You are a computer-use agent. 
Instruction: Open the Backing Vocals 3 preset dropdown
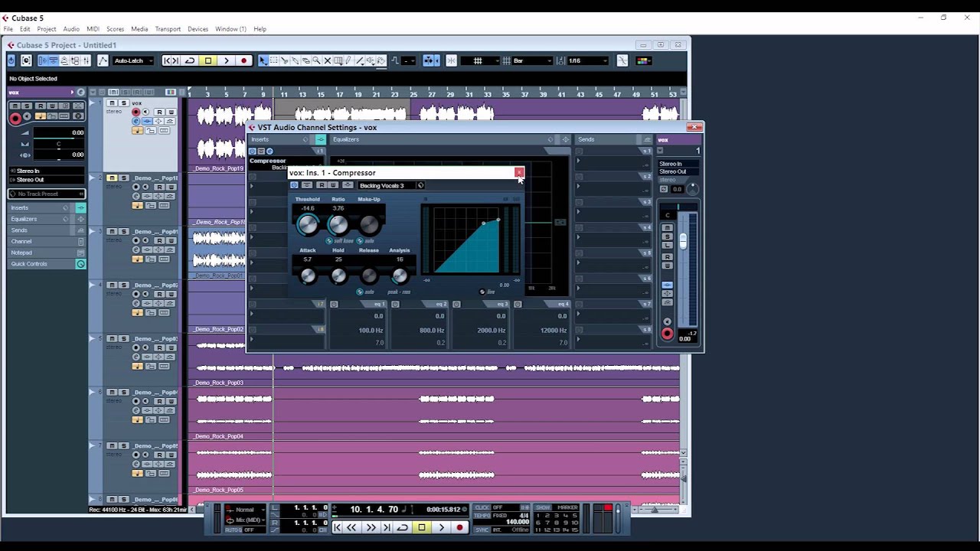(x=385, y=185)
